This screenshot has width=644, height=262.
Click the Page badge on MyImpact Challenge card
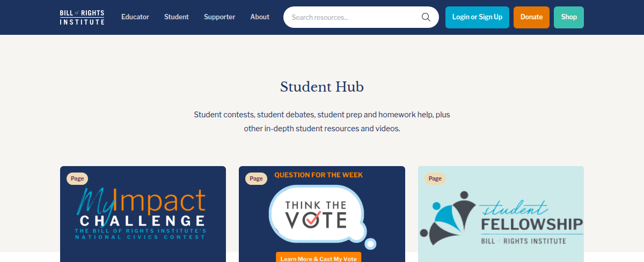[x=77, y=179]
